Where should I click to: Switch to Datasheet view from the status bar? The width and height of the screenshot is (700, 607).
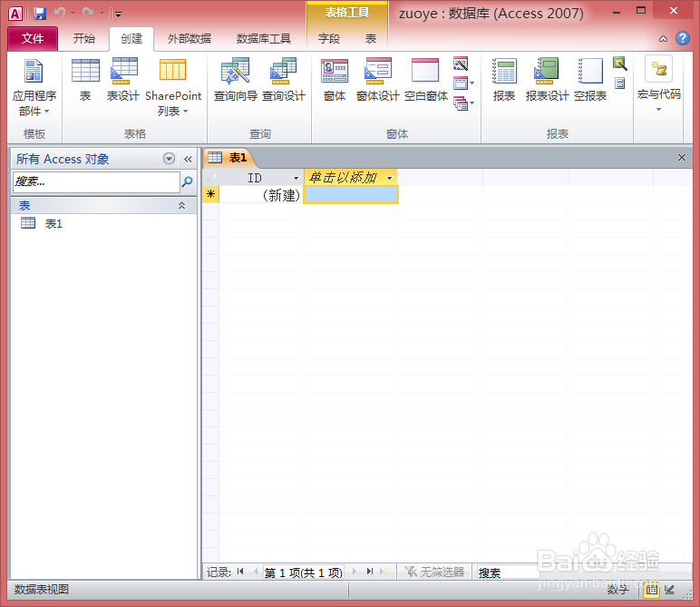click(x=651, y=590)
